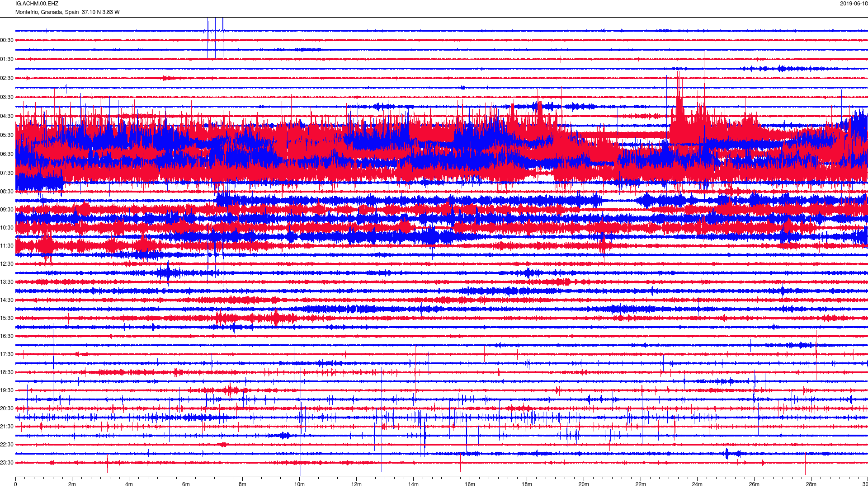Select the 07:30 time row label
Viewport: 868px width, 488px height.
[x=7, y=173]
